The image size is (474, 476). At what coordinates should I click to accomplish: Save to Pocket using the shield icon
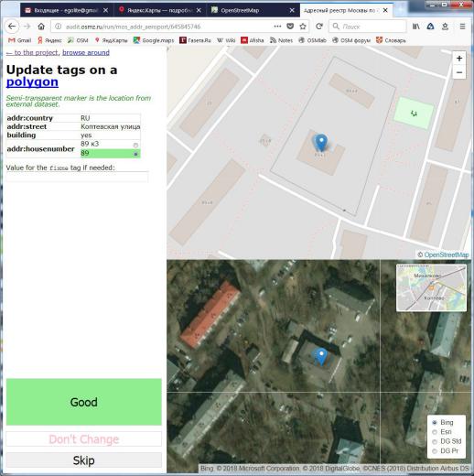click(290, 27)
